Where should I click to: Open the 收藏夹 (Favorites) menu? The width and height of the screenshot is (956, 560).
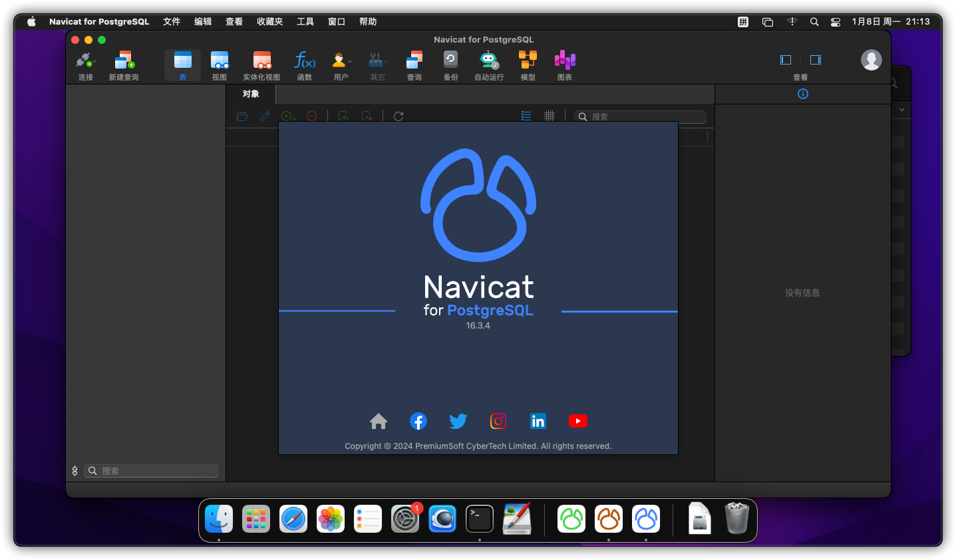(x=270, y=21)
